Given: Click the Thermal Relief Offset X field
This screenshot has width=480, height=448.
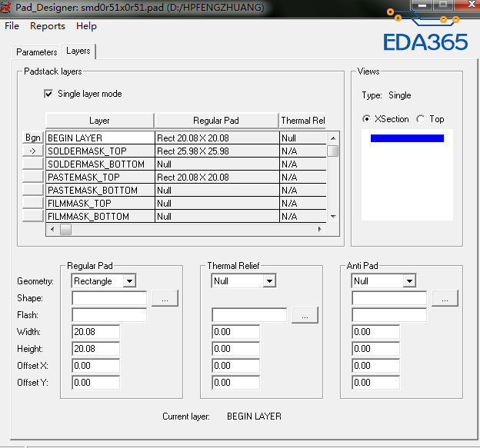Looking at the screenshot, I should pos(235,366).
